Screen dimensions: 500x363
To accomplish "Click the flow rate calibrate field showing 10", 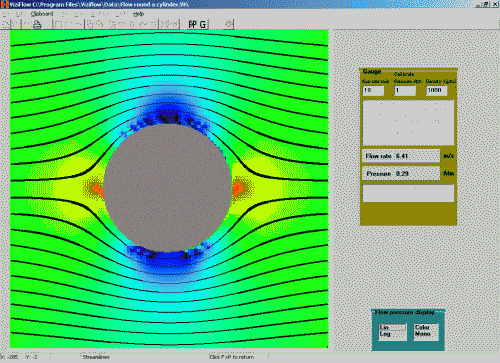I will point(373,90).
